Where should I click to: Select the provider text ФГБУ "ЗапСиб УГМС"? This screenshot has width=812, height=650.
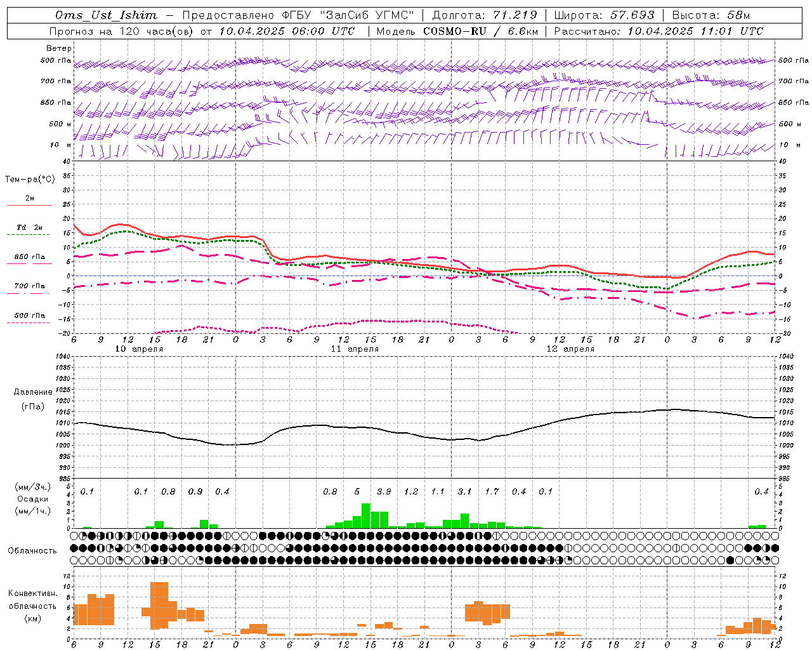[x=348, y=15]
